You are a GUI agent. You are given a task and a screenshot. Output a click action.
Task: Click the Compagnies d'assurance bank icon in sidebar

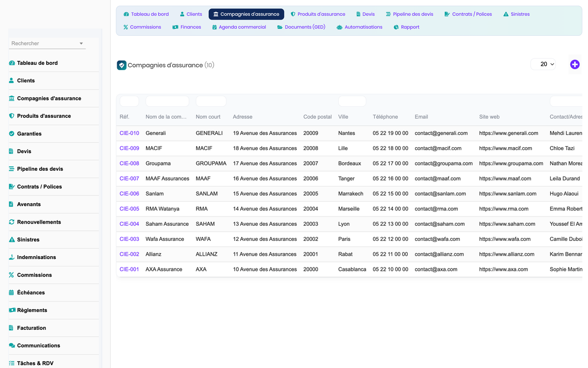[x=12, y=98]
